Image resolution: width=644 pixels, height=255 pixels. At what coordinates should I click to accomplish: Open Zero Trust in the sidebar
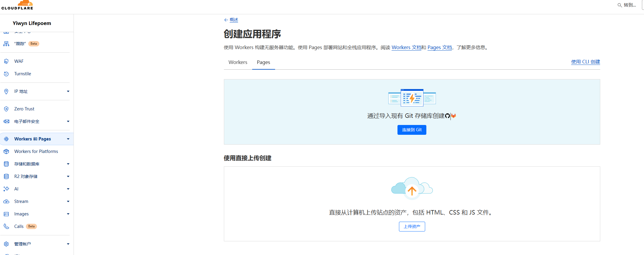(24, 109)
